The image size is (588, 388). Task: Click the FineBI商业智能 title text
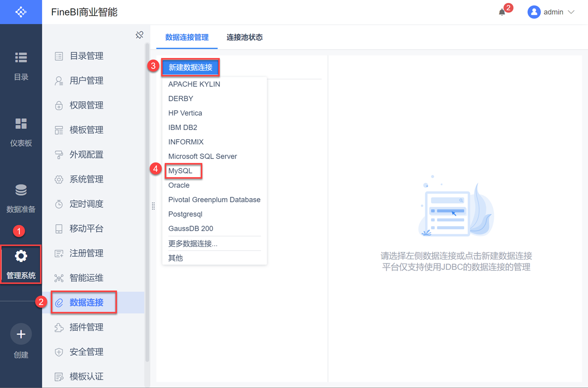tap(84, 12)
